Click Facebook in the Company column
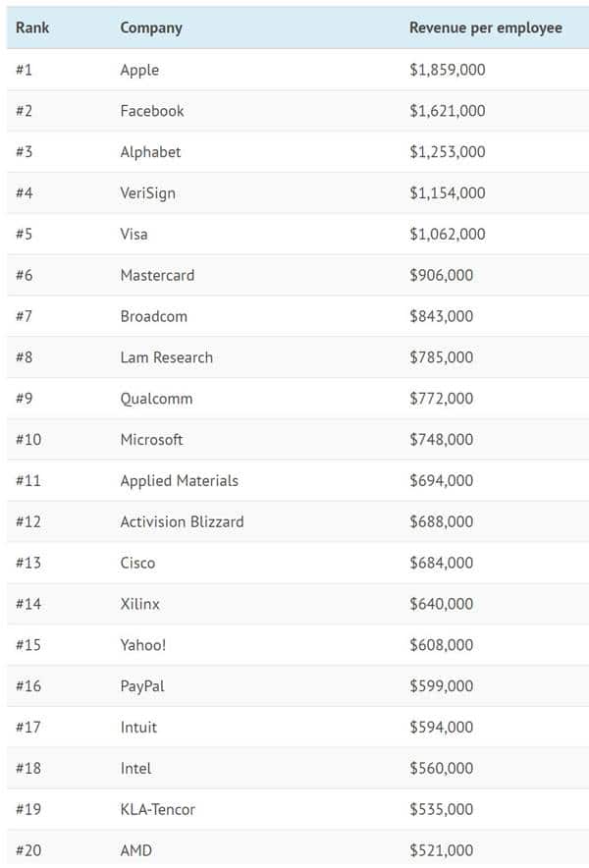The height and width of the screenshot is (868, 589). click(x=152, y=111)
